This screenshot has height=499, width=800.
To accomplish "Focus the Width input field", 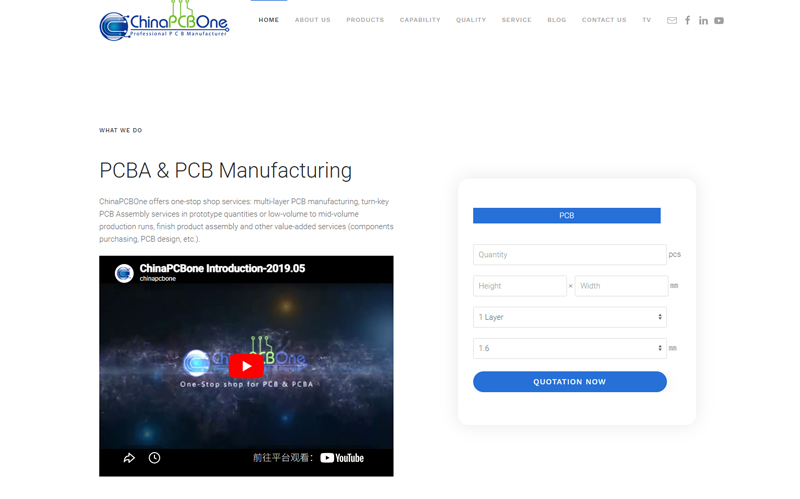I will click(x=621, y=286).
